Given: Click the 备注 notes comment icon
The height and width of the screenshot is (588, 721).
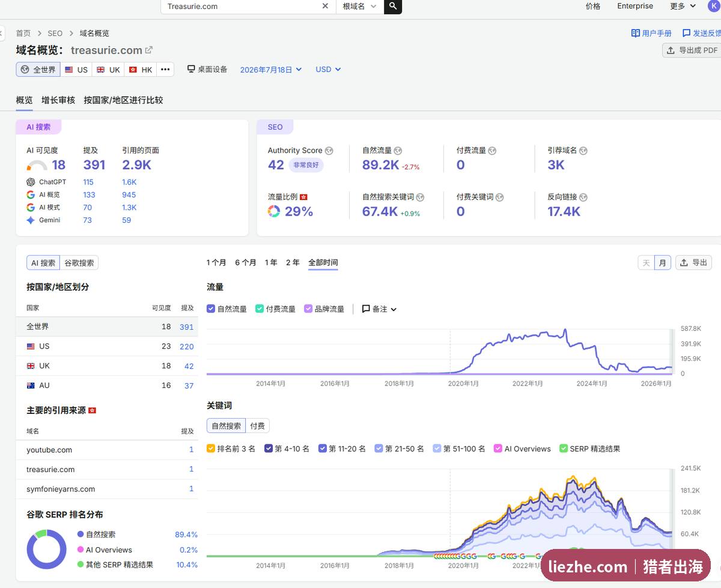Looking at the screenshot, I should coord(366,309).
